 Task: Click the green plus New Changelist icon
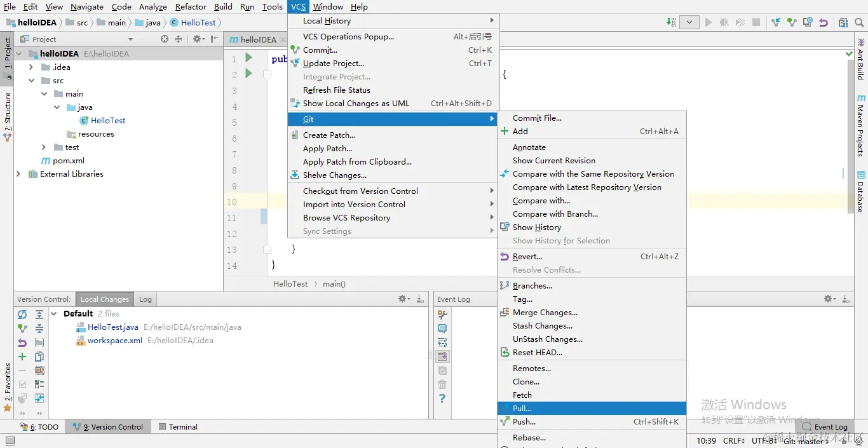[x=22, y=356]
